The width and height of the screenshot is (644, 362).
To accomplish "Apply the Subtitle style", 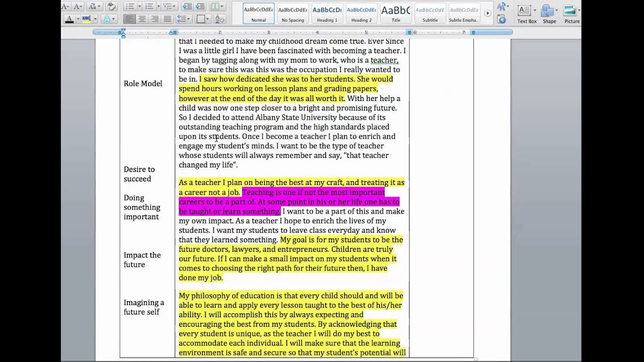I will (x=430, y=14).
